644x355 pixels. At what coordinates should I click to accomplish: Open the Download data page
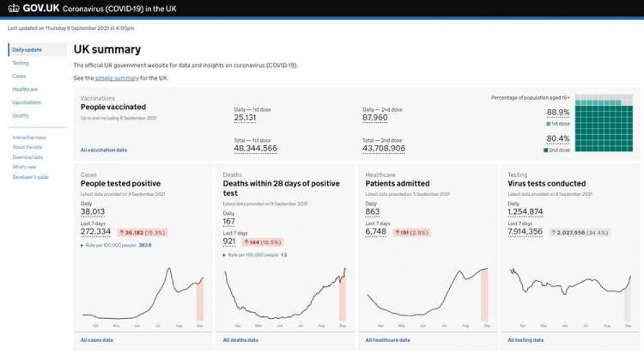click(28, 157)
